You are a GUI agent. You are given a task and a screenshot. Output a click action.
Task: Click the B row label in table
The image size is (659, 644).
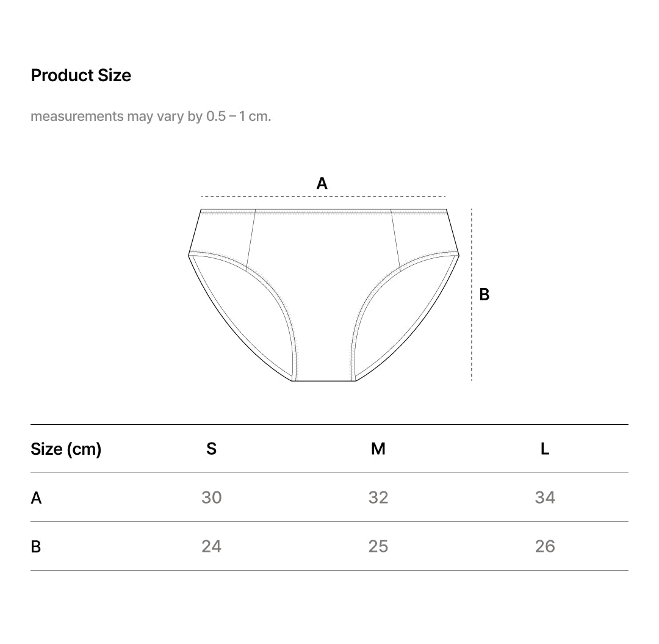tap(36, 546)
